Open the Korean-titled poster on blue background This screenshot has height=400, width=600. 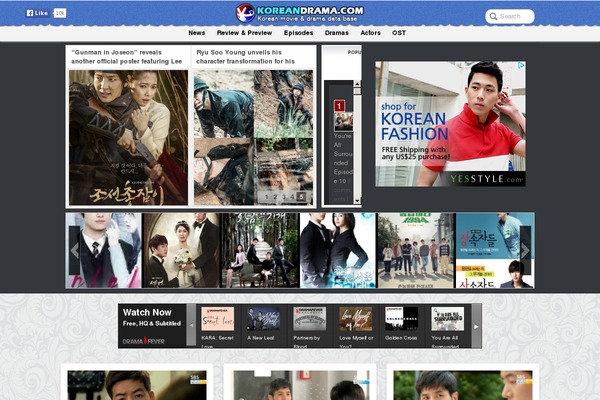(x=495, y=250)
